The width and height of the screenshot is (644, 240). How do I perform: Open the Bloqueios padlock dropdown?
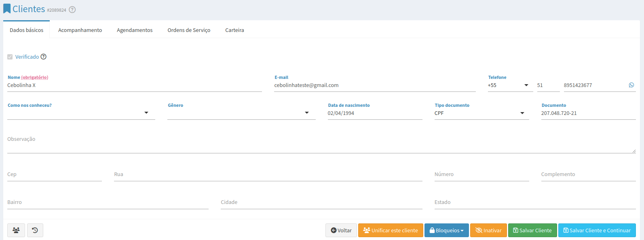(x=447, y=230)
